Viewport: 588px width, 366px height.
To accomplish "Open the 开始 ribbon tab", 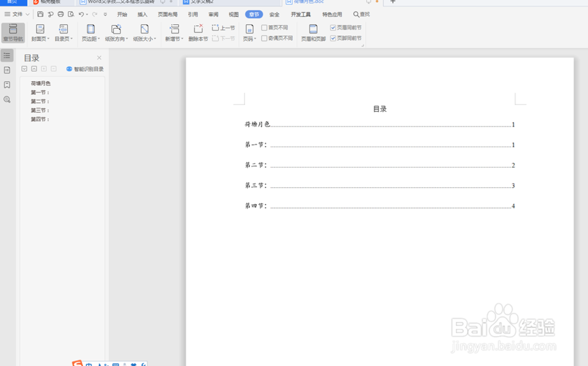I will [122, 14].
